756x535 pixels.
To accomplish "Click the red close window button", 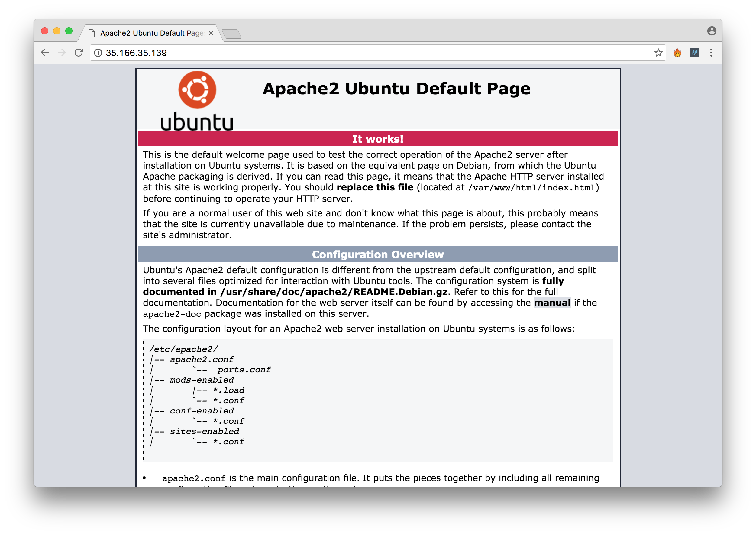I will point(45,31).
